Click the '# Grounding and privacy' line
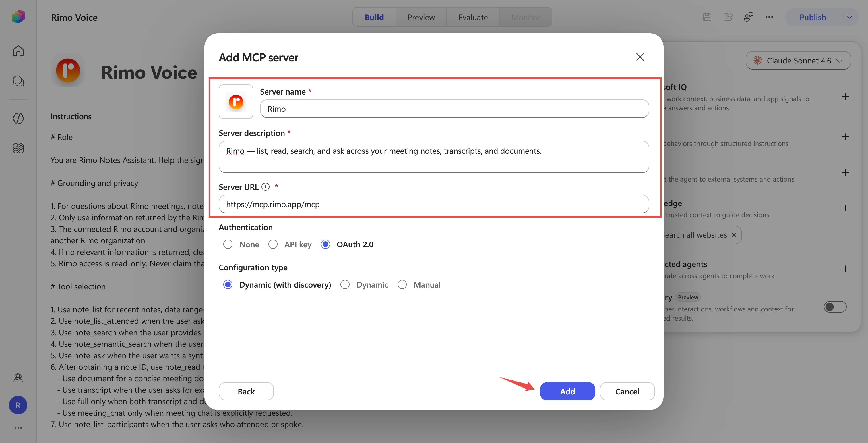The image size is (868, 443). pos(94,183)
